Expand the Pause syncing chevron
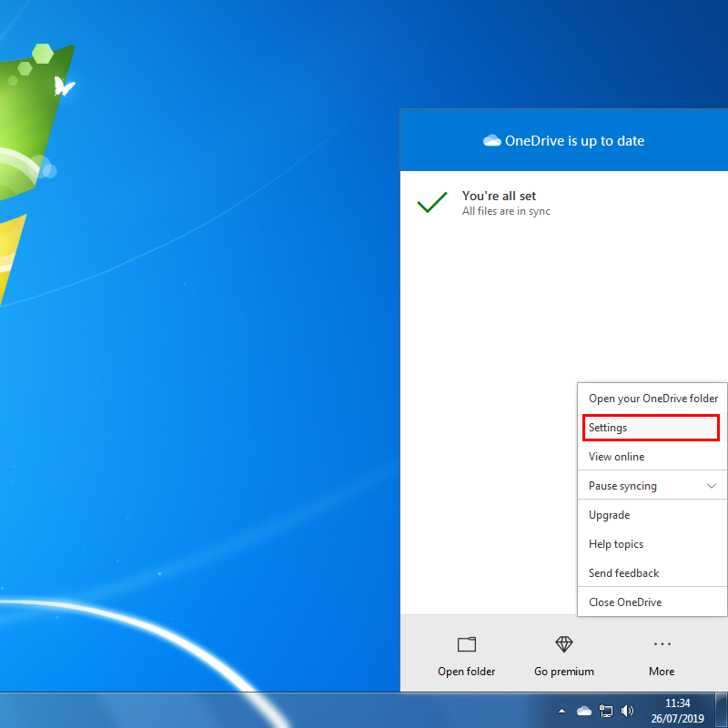728x728 pixels. coord(711,486)
